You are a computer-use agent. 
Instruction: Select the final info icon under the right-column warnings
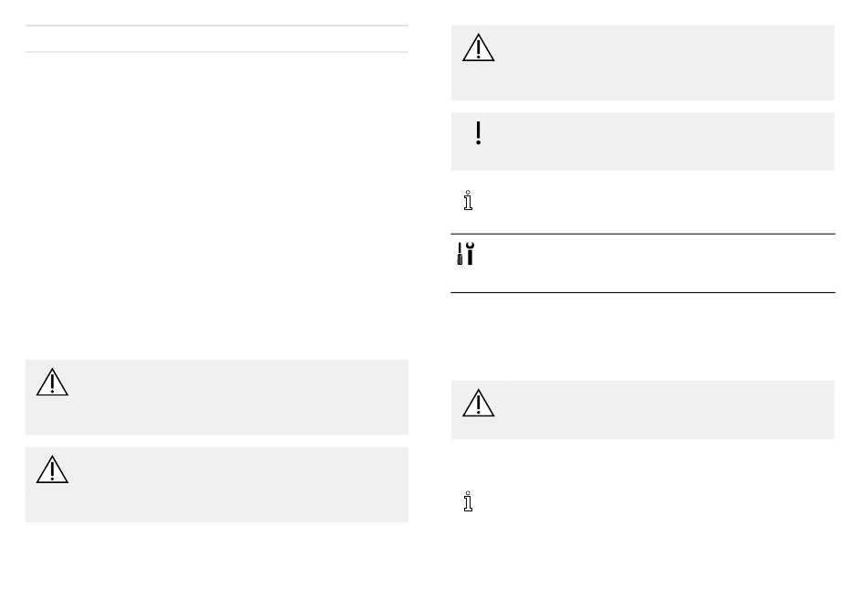point(469,501)
